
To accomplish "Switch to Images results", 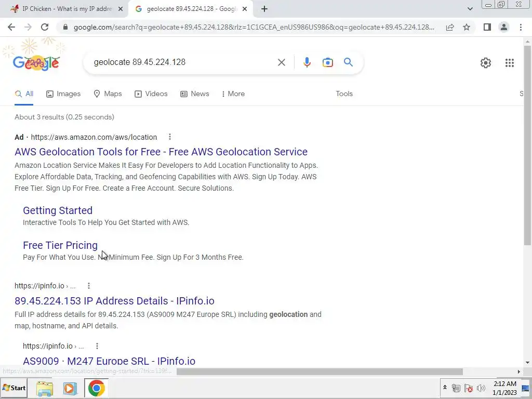I will 63,94.
